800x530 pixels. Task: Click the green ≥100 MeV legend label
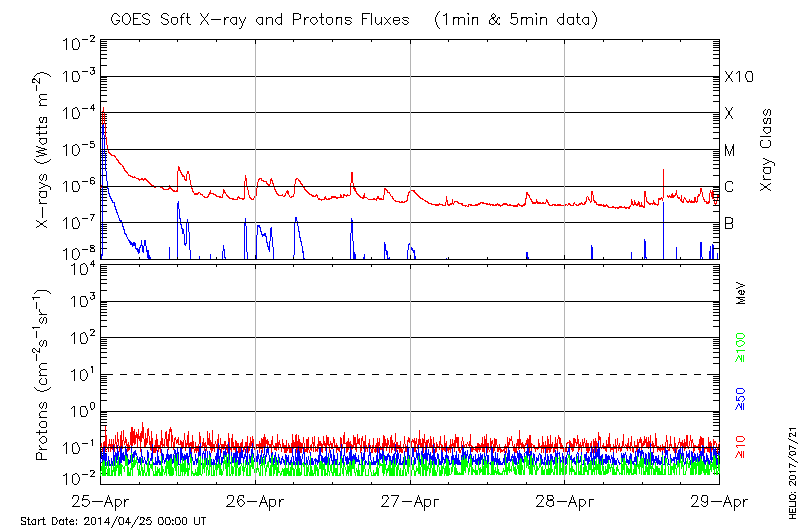tap(742, 346)
